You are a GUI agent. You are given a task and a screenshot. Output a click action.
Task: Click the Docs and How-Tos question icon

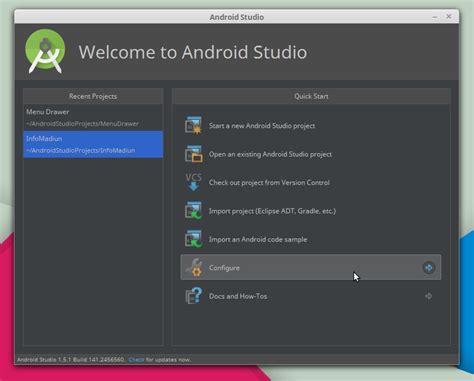pyautogui.click(x=193, y=296)
